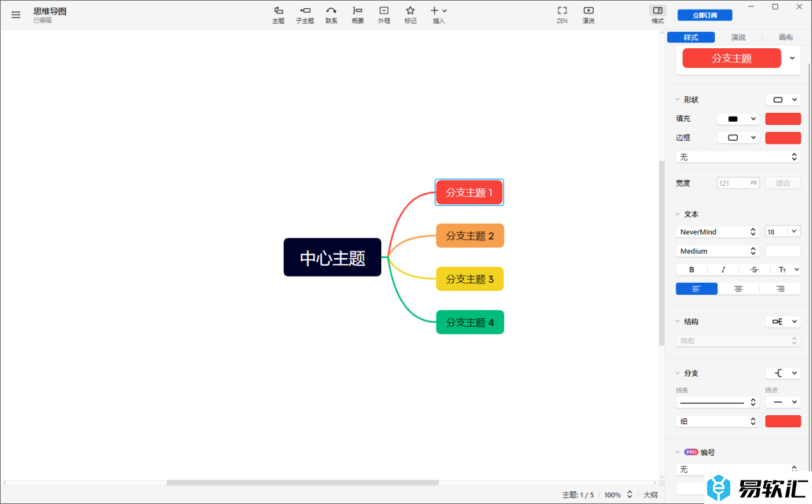
Task: Open the shape type dropdown
Action: tap(783, 100)
